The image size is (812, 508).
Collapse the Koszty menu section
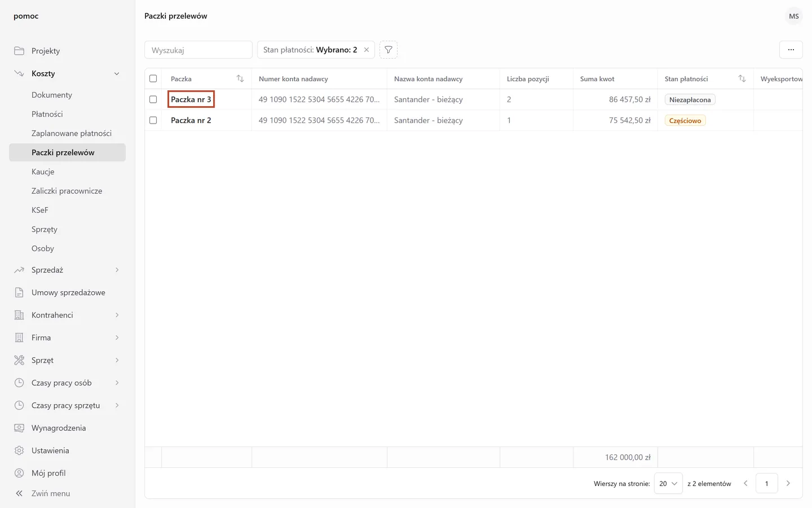click(x=117, y=73)
